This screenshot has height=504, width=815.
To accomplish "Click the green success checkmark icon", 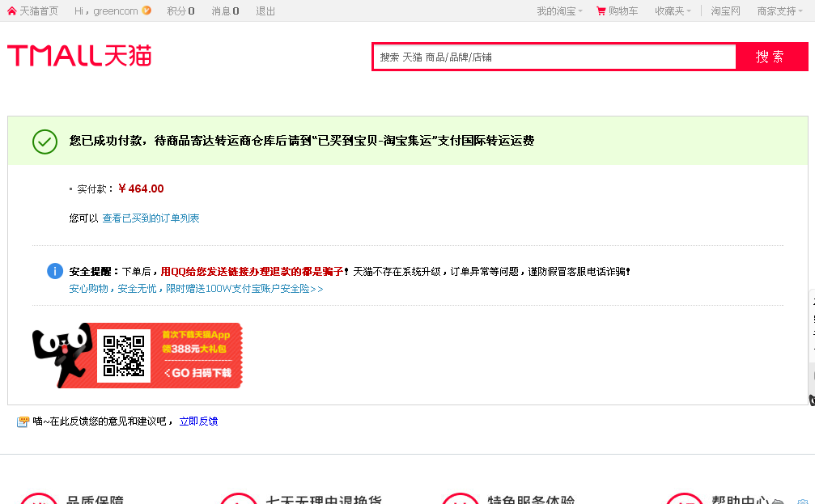I will pyautogui.click(x=45, y=142).
